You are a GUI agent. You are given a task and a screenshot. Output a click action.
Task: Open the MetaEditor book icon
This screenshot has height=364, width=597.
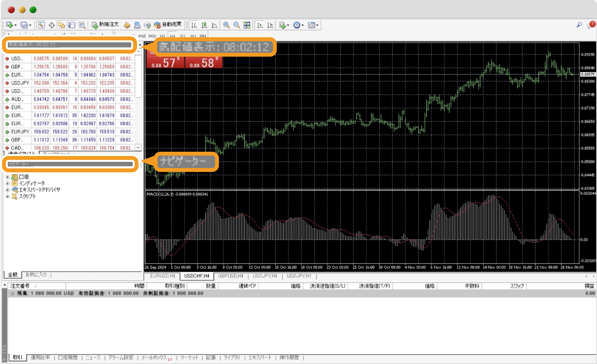(x=127, y=25)
